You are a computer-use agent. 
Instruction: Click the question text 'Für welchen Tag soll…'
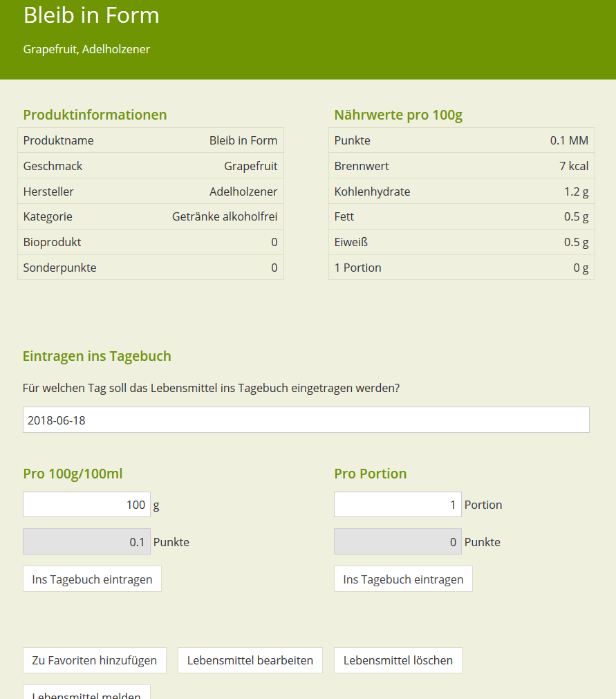pos(212,388)
